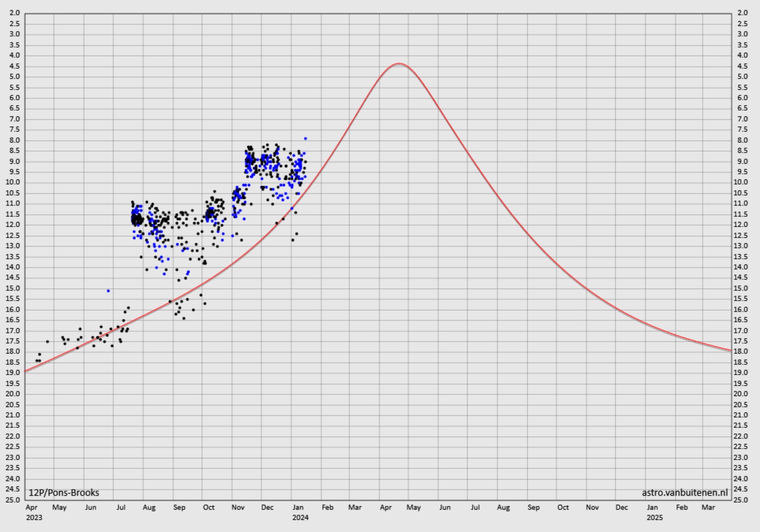Select the isolated blue point in June 2023
Viewport: 760px width, 532px height.
pyautogui.click(x=109, y=291)
